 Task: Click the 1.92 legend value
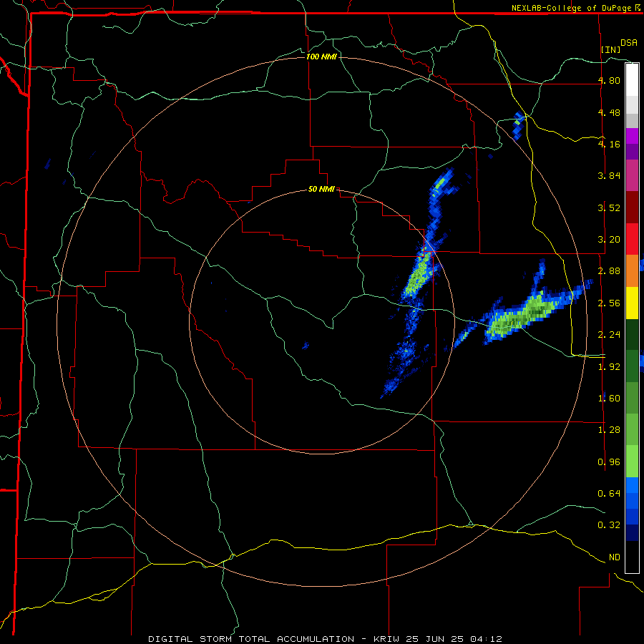pos(609,367)
